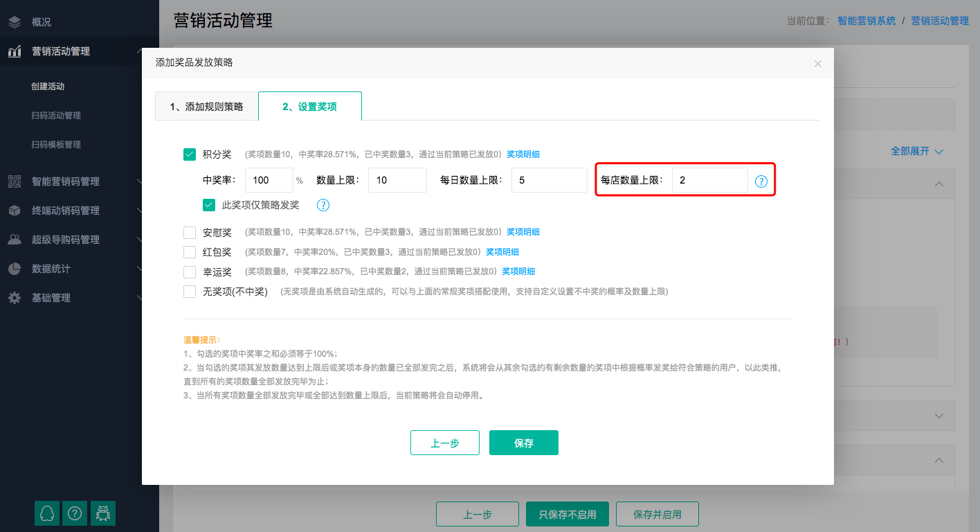The image size is (980, 532).
Task: Open 创建活动 submenu item
Action: (48, 87)
